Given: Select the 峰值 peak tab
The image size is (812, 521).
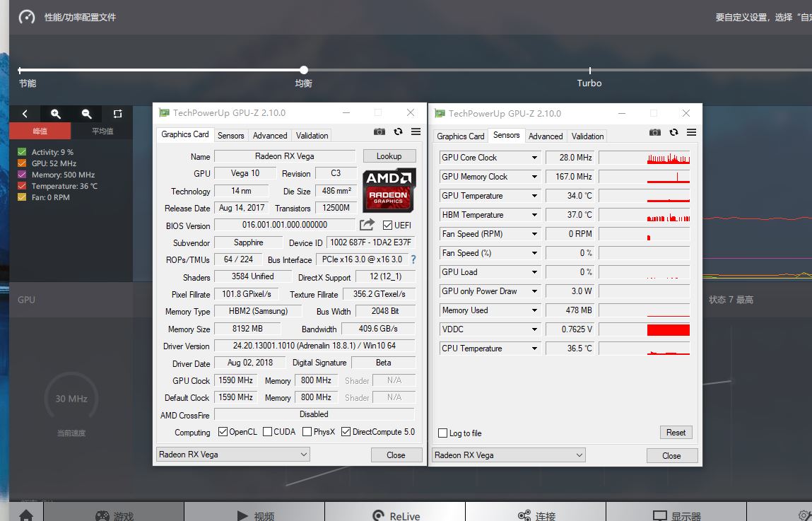Looking at the screenshot, I should point(40,131).
